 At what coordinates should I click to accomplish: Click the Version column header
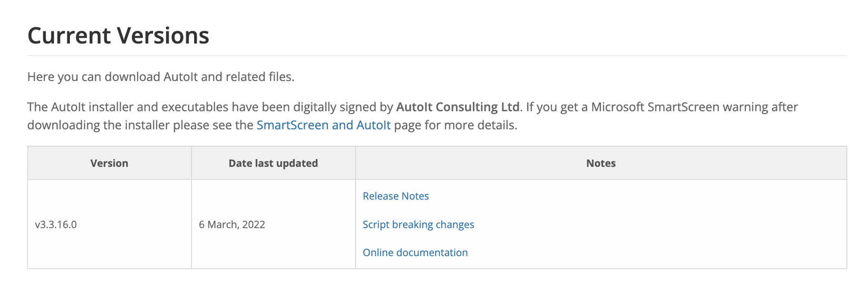pyautogui.click(x=109, y=163)
